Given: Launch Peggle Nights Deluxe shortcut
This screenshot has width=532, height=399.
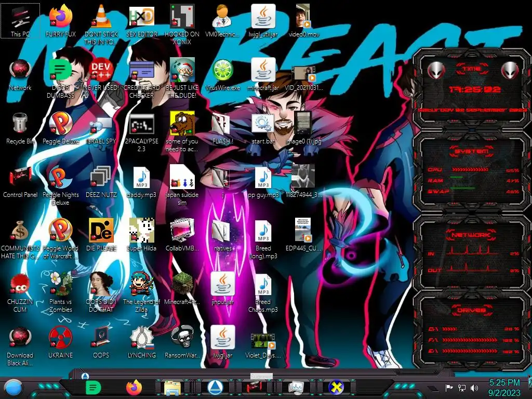Looking at the screenshot, I should 60,185.
